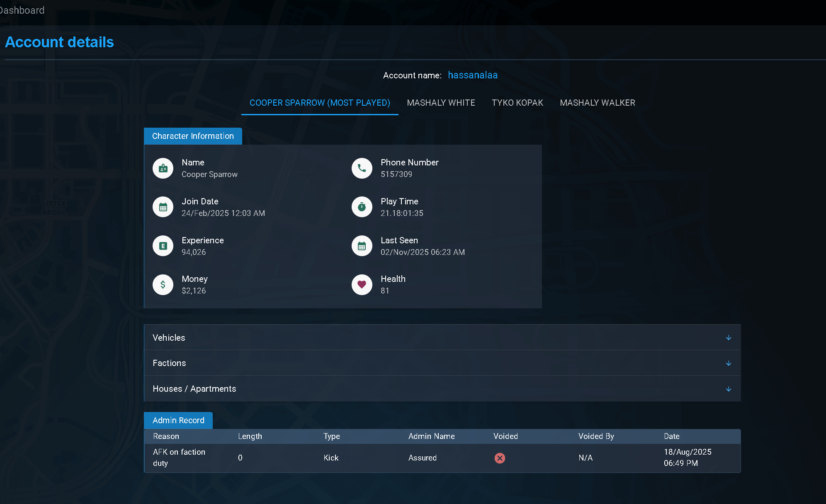Viewport: 826px width, 504px height.
Task: Expand the Vehicles section arrow
Action: [x=729, y=338]
